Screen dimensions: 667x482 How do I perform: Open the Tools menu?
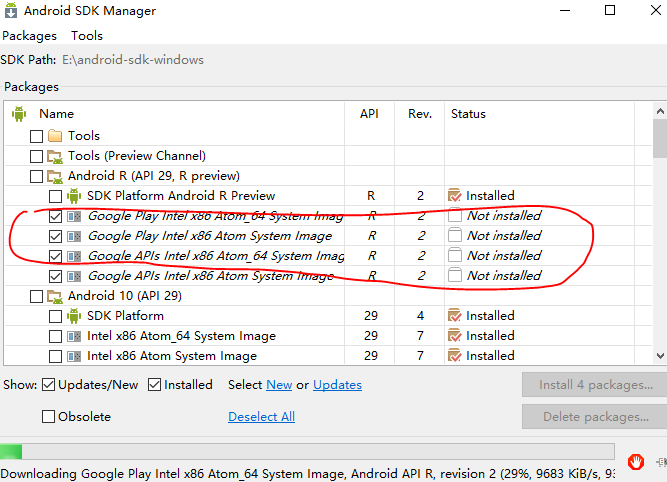point(87,36)
